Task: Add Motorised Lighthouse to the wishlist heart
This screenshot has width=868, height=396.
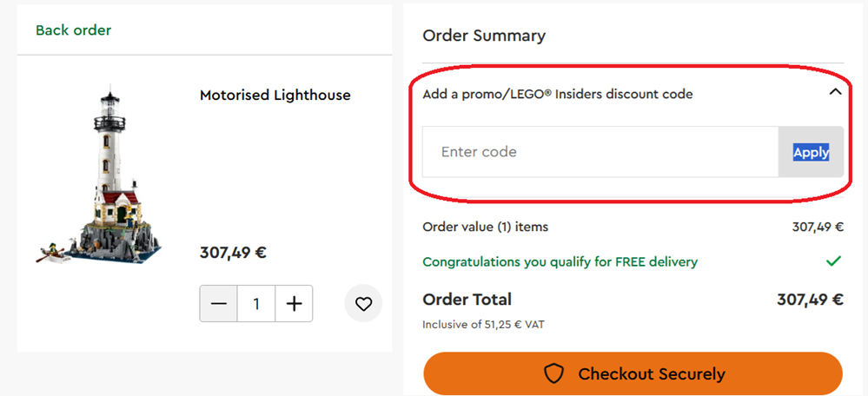Action: coord(363,304)
